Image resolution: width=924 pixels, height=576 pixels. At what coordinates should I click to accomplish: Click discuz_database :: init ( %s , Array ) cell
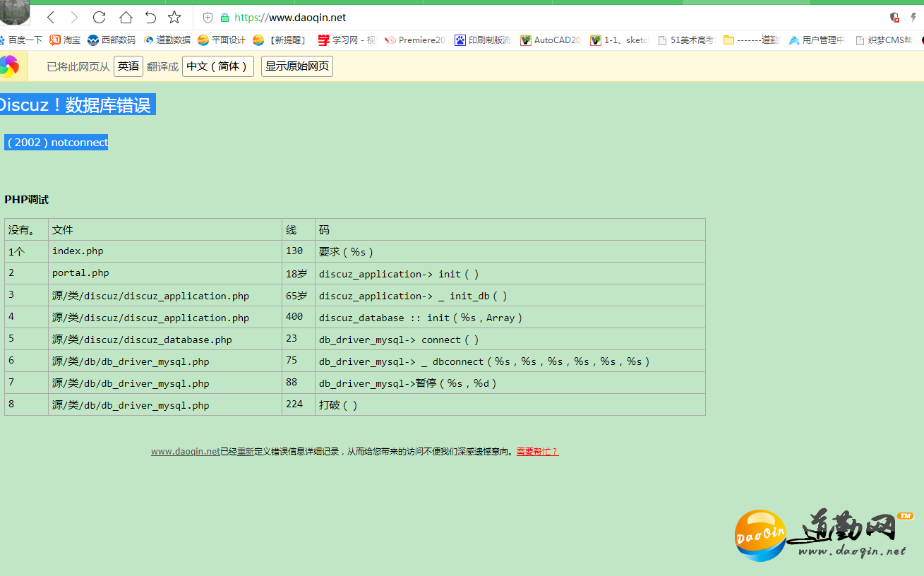coord(510,317)
